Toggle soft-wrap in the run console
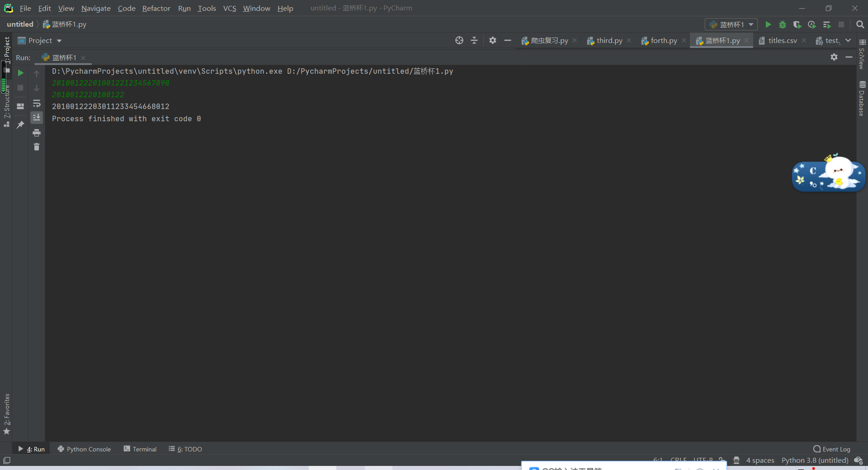This screenshot has height=470, width=868. (x=37, y=104)
